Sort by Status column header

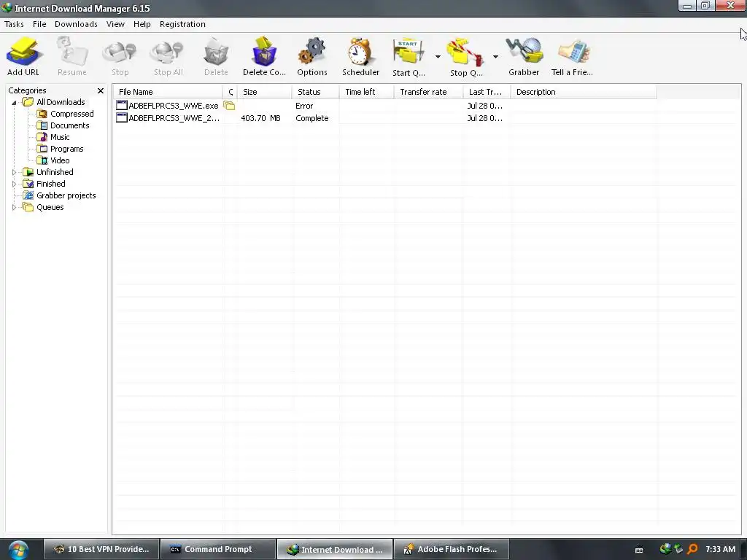[315, 91]
